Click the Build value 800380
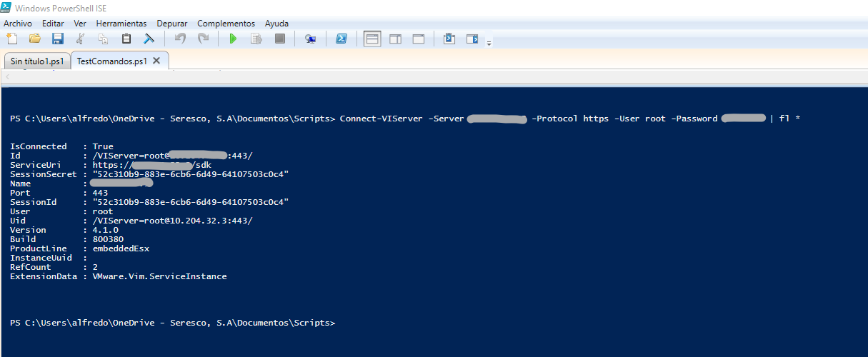 coord(108,239)
